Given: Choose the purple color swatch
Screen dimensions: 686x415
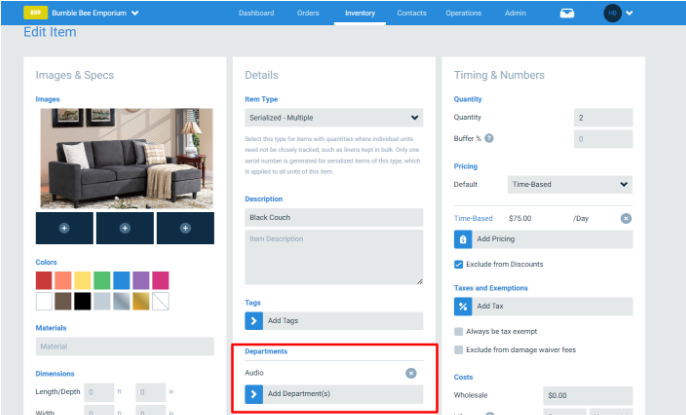Looking at the screenshot, I should 141,280.
